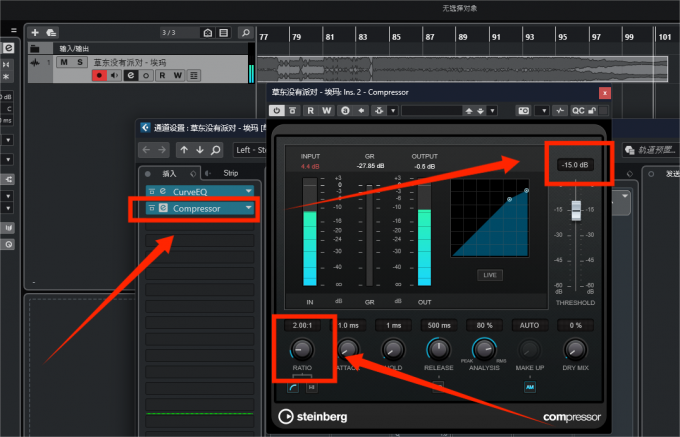Switch to the Strip tab in channel settings
The image size is (680, 437).
(230, 173)
